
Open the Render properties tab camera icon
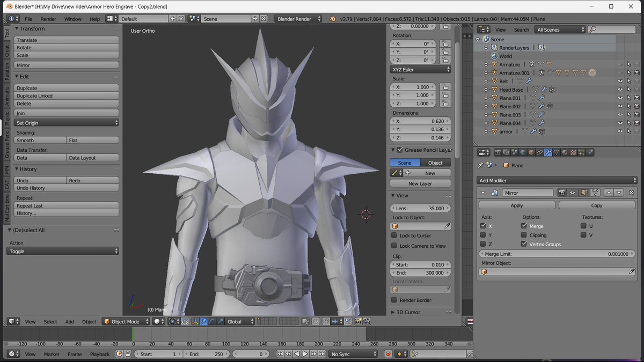click(x=498, y=152)
